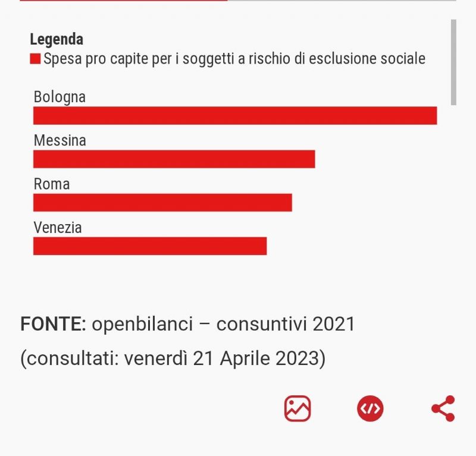Select the Messina bar
This screenshot has width=476, height=456.
click(174, 159)
